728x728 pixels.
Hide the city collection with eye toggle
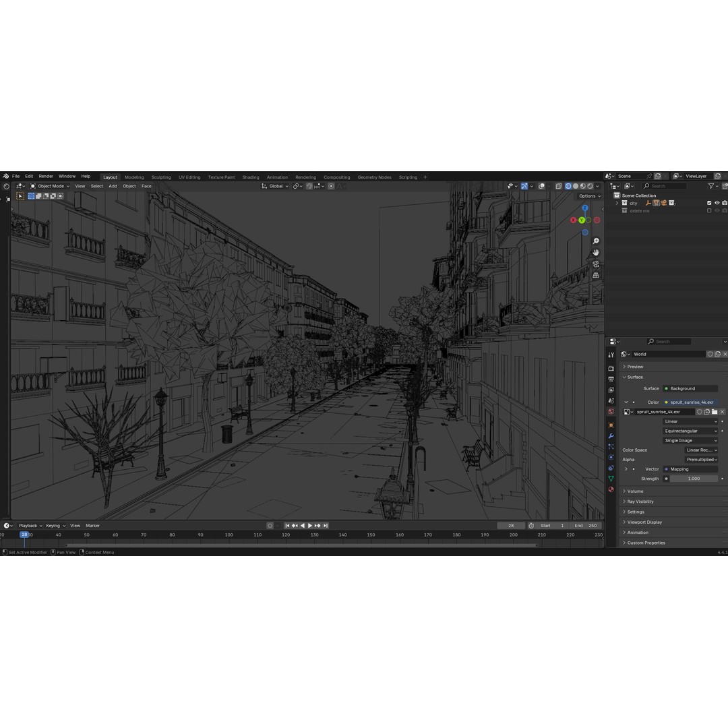[717, 202]
